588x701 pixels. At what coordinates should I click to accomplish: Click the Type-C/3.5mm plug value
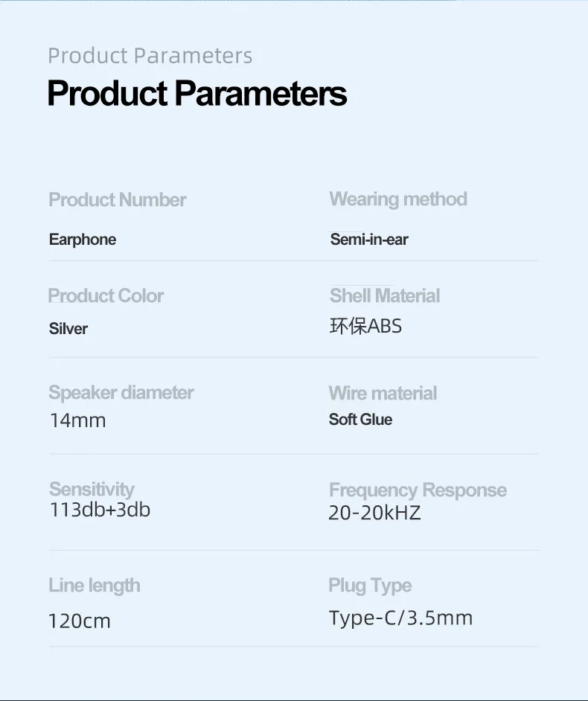(x=400, y=618)
